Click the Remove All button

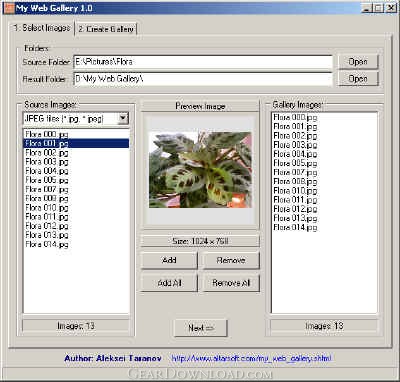(231, 283)
